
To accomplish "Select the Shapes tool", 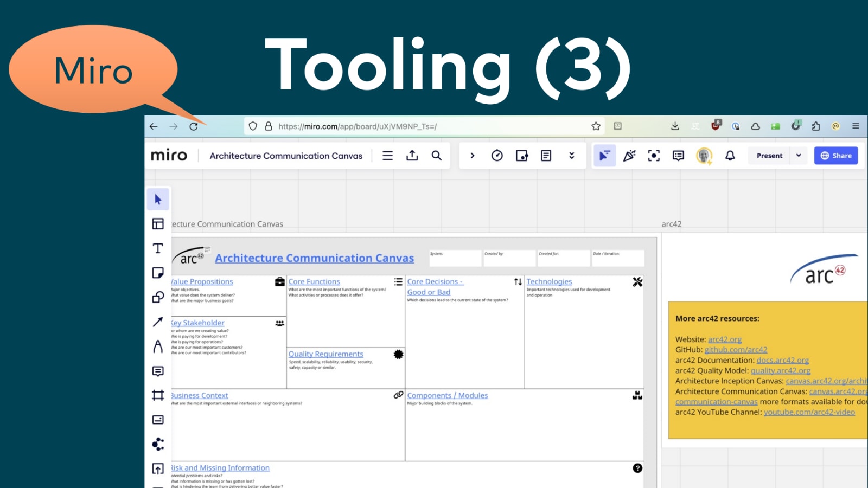I will [158, 297].
